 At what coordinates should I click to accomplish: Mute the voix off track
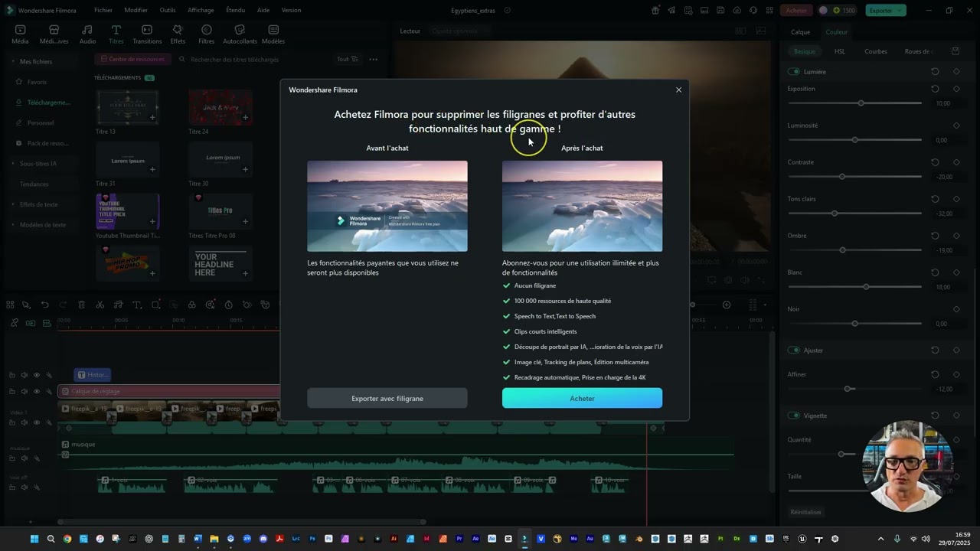pyautogui.click(x=24, y=487)
